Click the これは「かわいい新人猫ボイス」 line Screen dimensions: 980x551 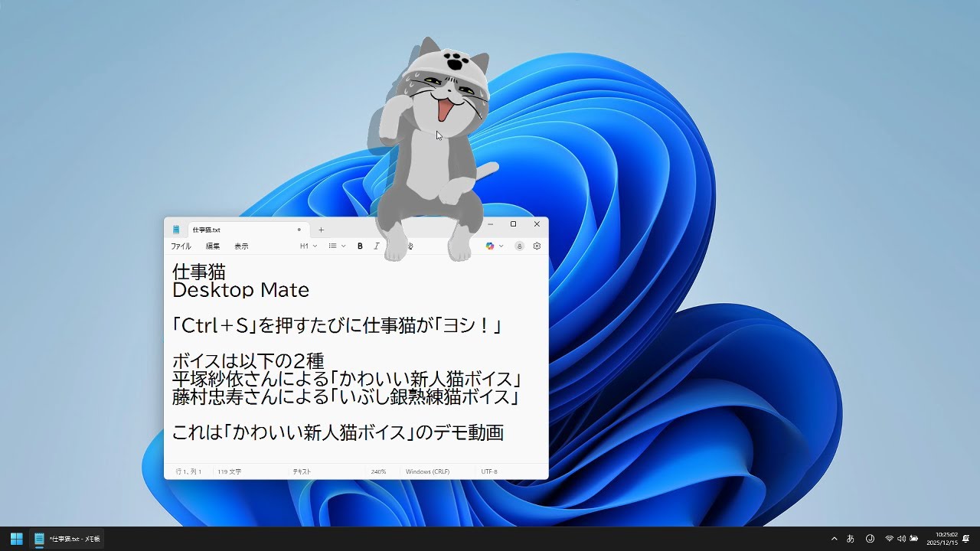pyautogui.click(x=338, y=432)
